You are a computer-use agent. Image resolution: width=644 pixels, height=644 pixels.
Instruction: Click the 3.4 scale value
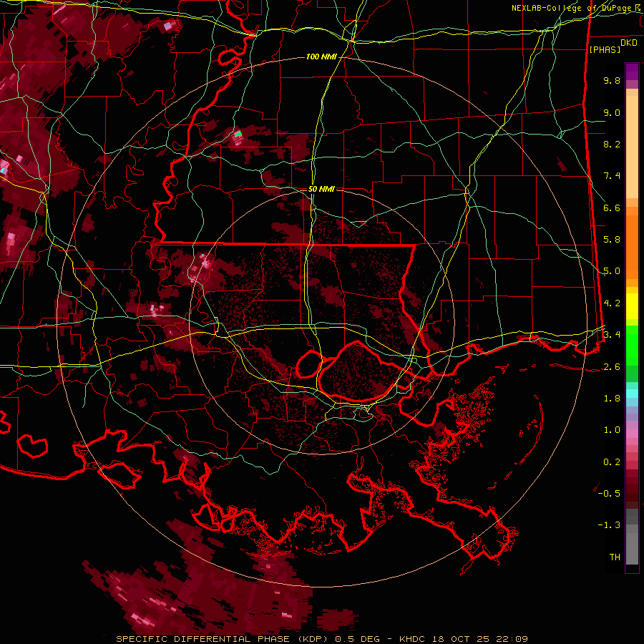[612, 334]
